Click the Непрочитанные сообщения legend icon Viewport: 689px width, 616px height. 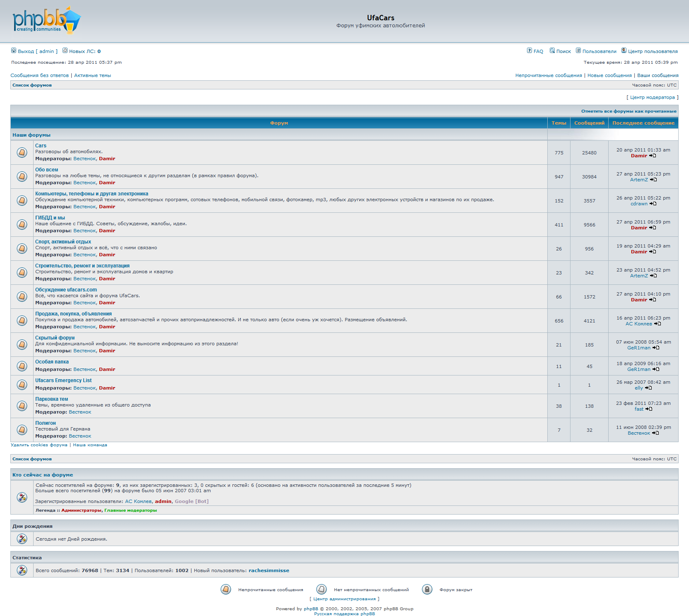(x=226, y=589)
